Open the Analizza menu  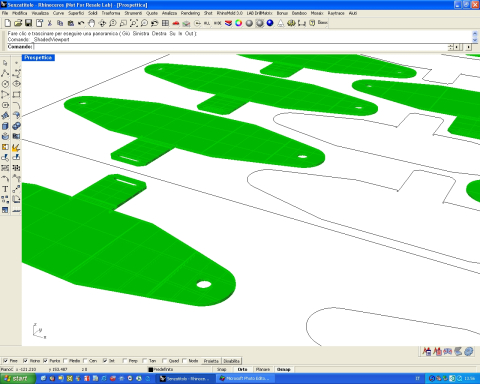coord(169,13)
